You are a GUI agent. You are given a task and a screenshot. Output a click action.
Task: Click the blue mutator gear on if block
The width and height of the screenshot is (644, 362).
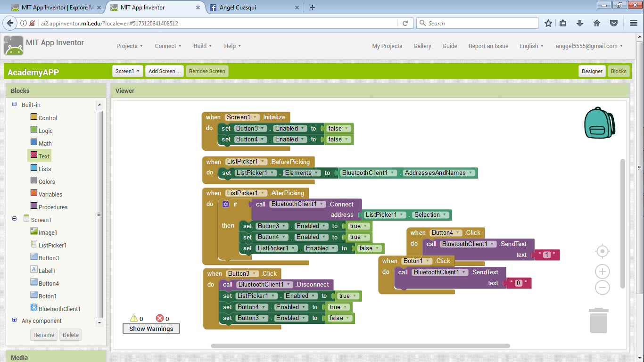(226, 204)
